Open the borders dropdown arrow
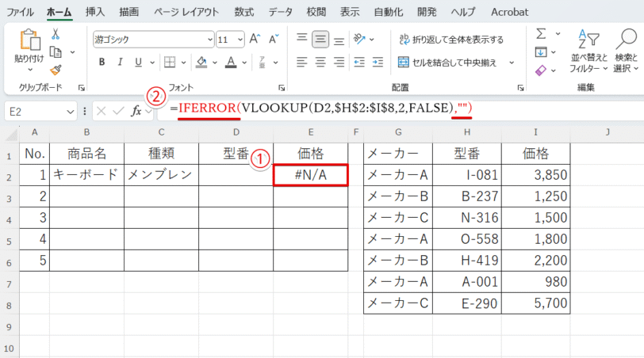The image size is (644, 358). coord(183,63)
